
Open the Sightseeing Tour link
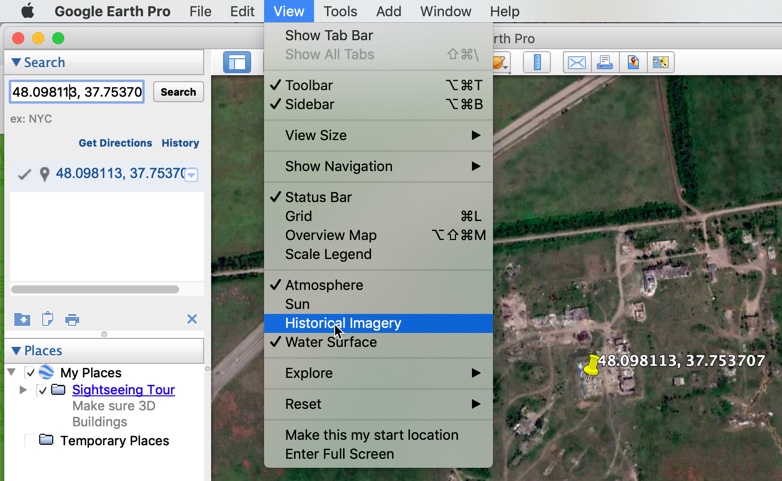click(x=123, y=390)
